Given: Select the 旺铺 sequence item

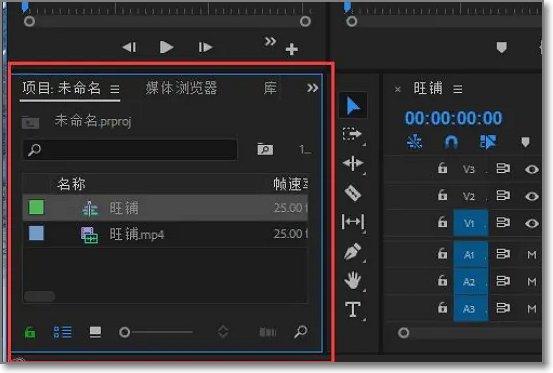Looking at the screenshot, I should 165,208.
